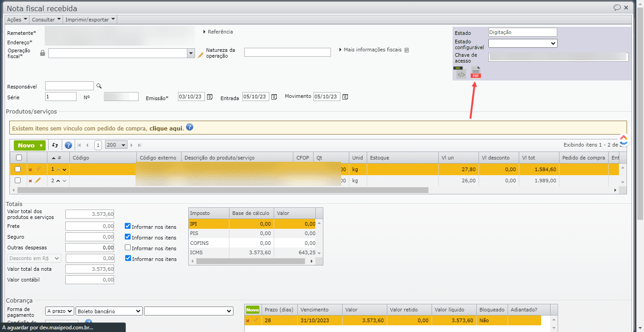Image resolution: width=644 pixels, height=332 pixels.
Task: Edit the 28-day payment installment row
Action: (x=255, y=320)
